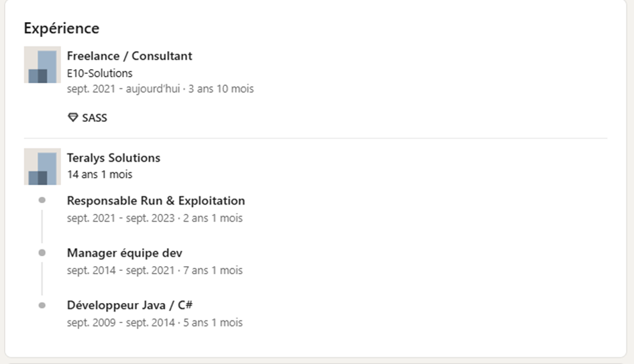Image resolution: width=634 pixels, height=364 pixels.
Task: Click the Expérience section heading
Action: pyautogui.click(x=62, y=28)
